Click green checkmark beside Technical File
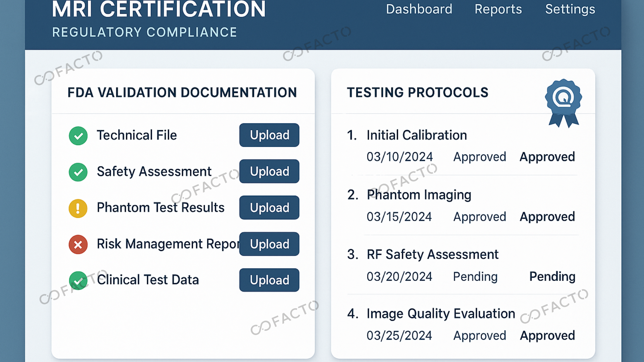Viewport: 644px width, 362px height. click(78, 136)
